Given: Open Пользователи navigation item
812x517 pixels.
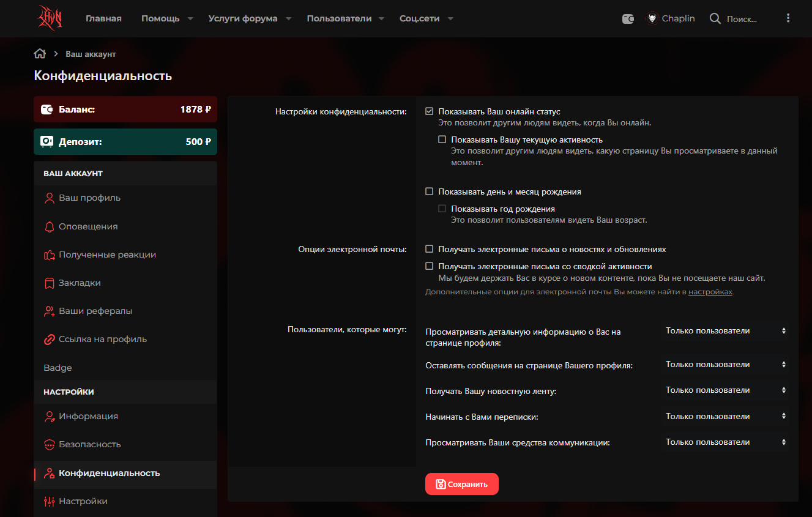Looking at the screenshot, I should click(339, 18).
